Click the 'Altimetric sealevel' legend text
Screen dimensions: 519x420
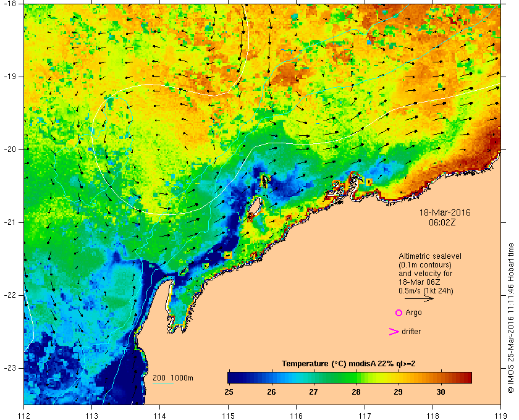[x=429, y=256]
